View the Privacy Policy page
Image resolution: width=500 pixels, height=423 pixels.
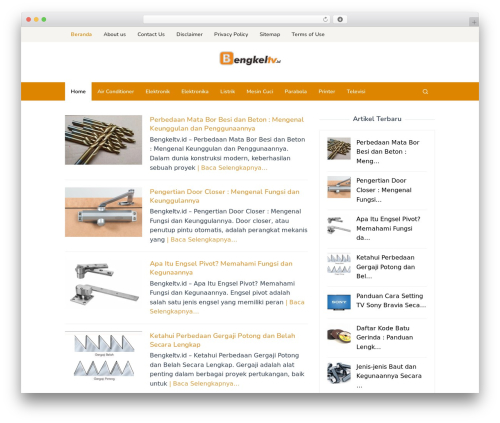pos(231,34)
